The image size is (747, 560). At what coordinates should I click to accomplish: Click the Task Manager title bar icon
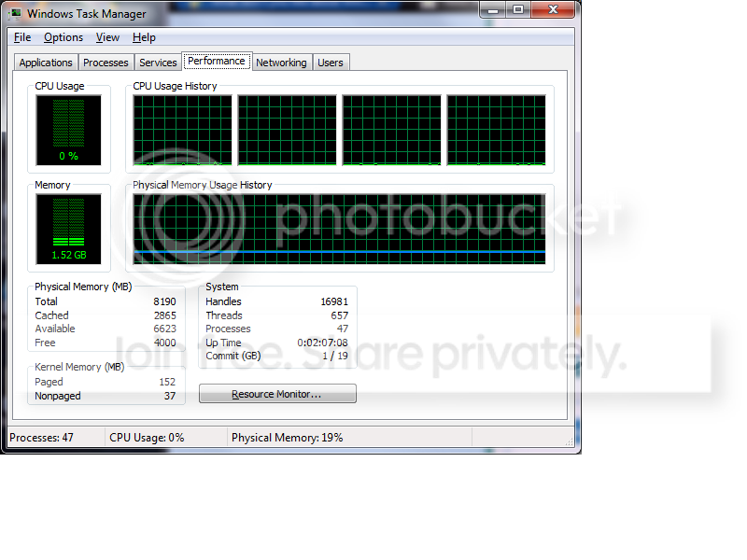pos(16,14)
